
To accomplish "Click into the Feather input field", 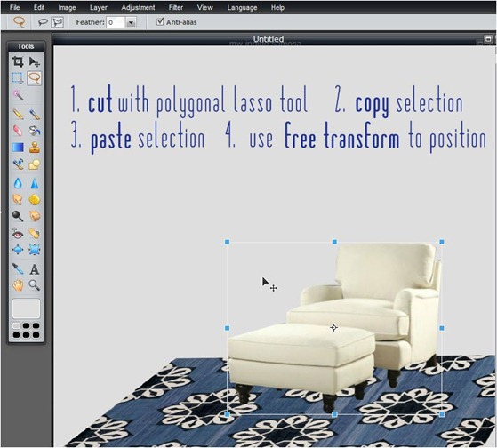I will pos(116,22).
